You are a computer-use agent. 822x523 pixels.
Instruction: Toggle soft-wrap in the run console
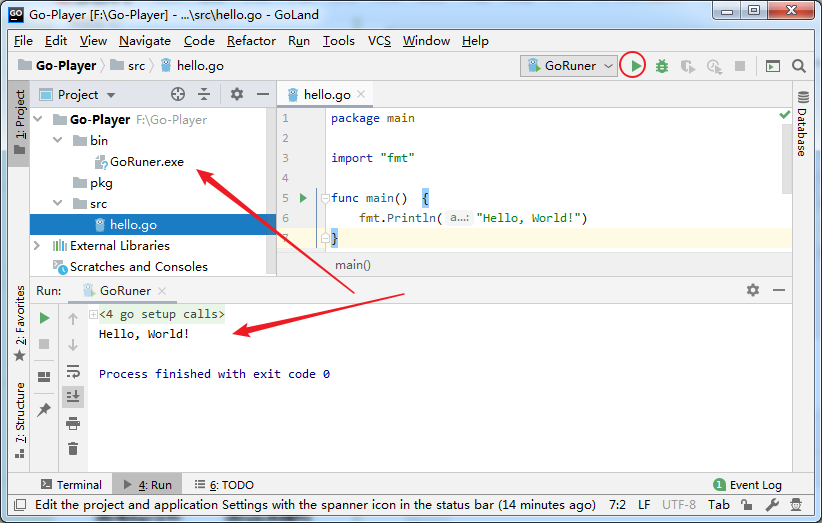(73, 372)
